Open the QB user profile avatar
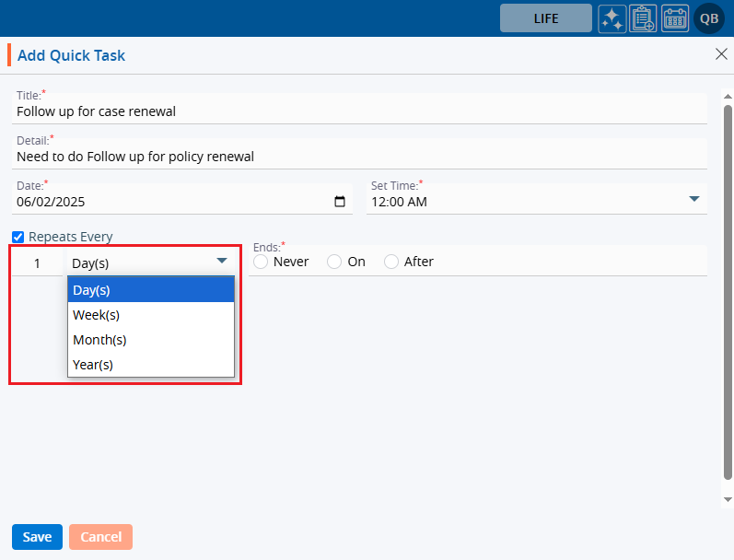Viewport: 734px width, 560px height. click(709, 18)
